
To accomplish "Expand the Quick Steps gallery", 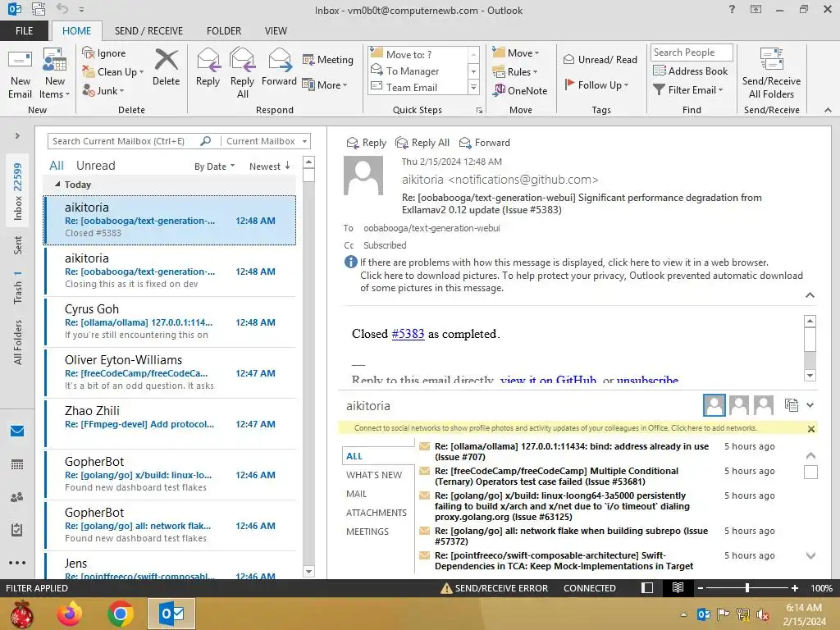I will pos(473,87).
